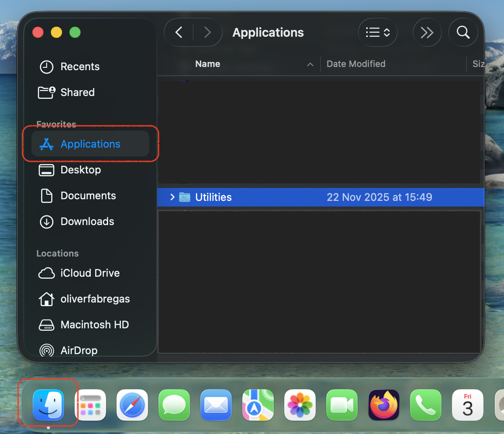Viewport: 504px width, 434px height.
Task: Open Finder search with the magnifier icon
Action: [463, 32]
